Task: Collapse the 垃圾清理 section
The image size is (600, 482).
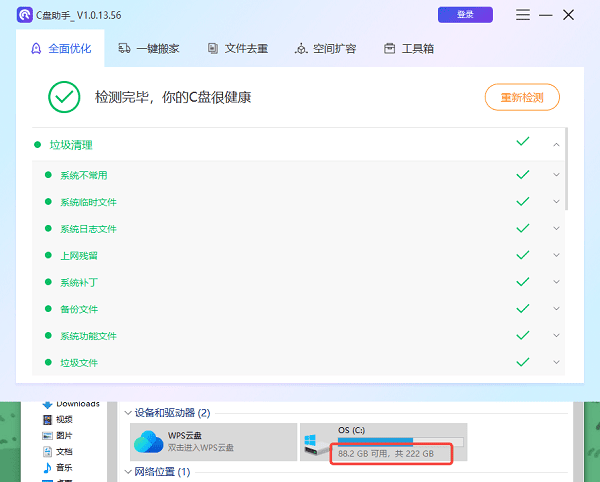Action: pos(556,145)
